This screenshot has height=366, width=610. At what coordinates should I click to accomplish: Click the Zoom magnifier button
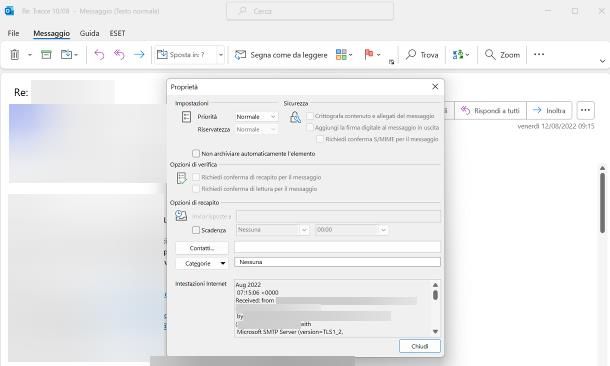(502, 55)
